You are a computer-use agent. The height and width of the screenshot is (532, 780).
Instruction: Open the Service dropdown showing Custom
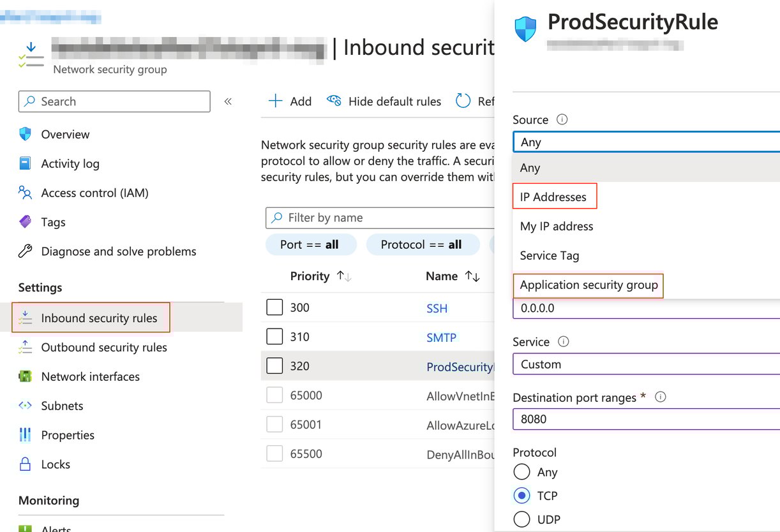click(645, 364)
